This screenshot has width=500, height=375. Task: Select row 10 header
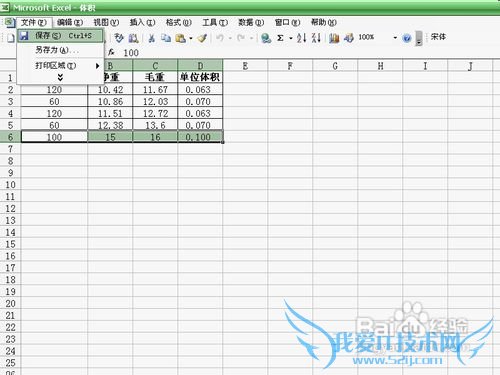coord(10,185)
